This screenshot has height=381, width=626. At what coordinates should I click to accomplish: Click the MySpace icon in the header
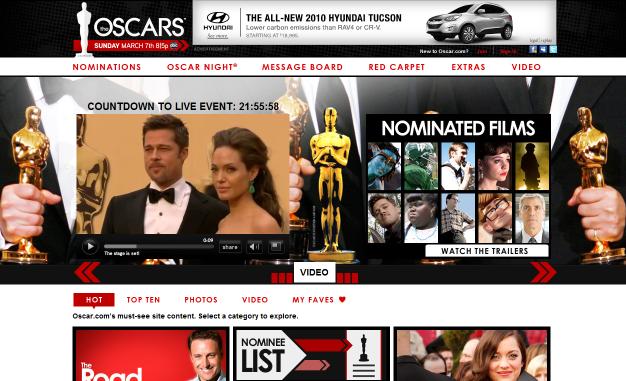543,50
